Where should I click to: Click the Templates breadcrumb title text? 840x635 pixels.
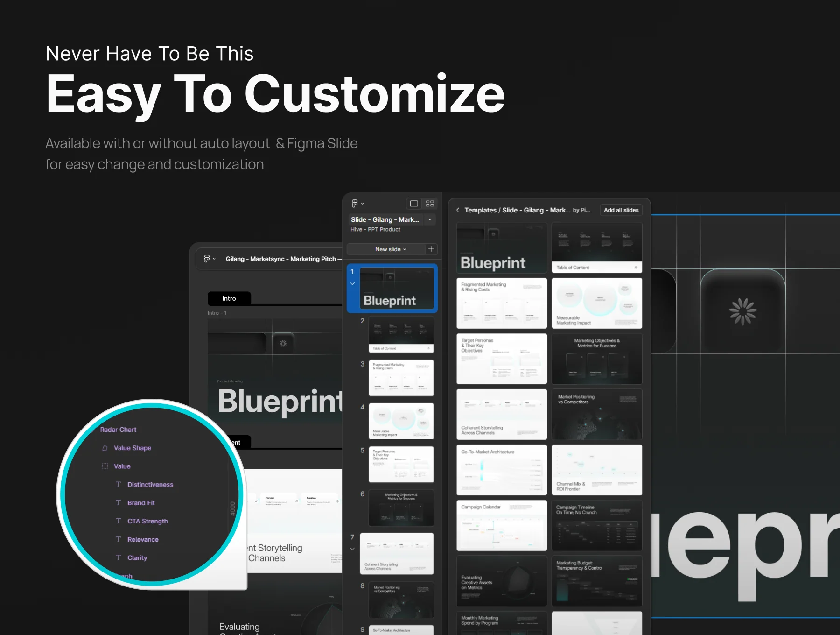pyautogui.click(x=518, y=210)
